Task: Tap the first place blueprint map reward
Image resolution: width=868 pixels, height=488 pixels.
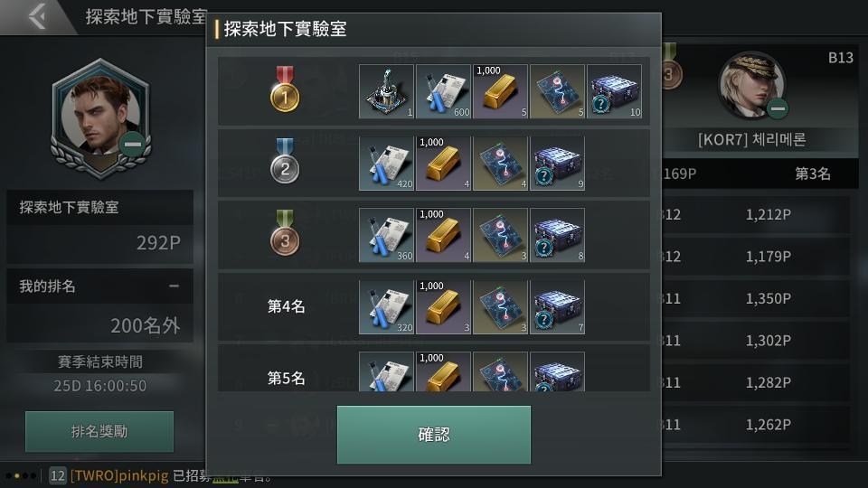Action: (x=558, y=91)
